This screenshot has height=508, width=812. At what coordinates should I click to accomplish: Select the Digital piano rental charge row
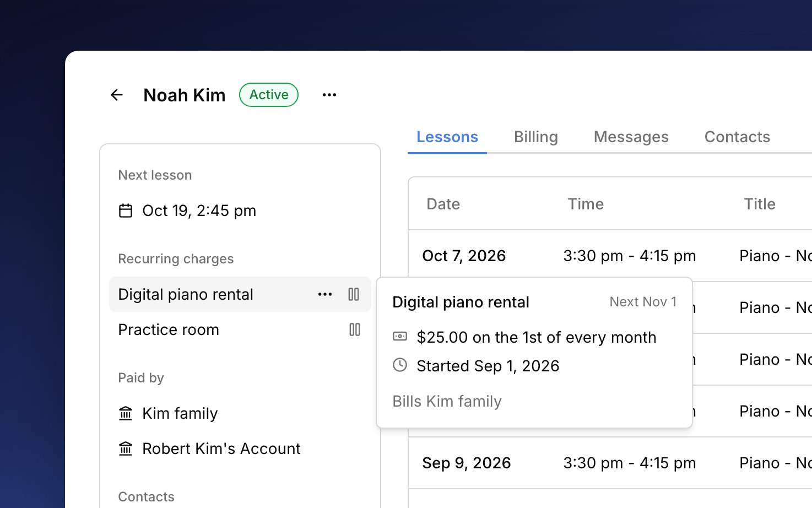pos(240,294)
